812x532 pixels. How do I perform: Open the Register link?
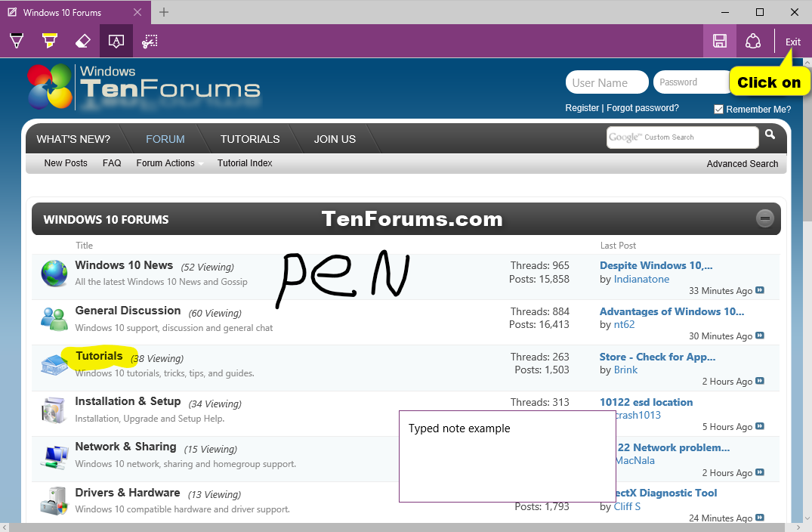(x=582, y=108)
